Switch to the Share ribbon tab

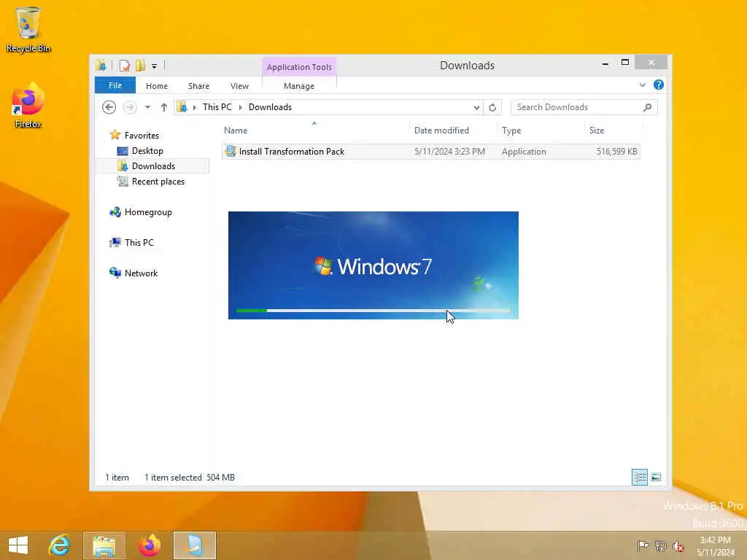[x=198, y=86]
